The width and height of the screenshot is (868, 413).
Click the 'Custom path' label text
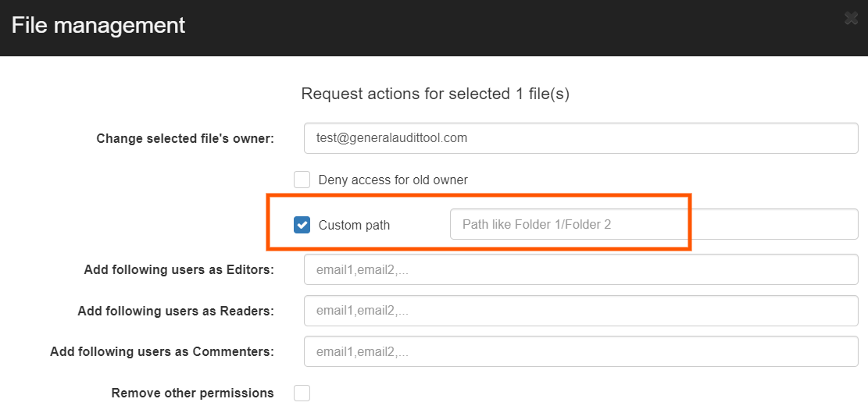point(354,225)
